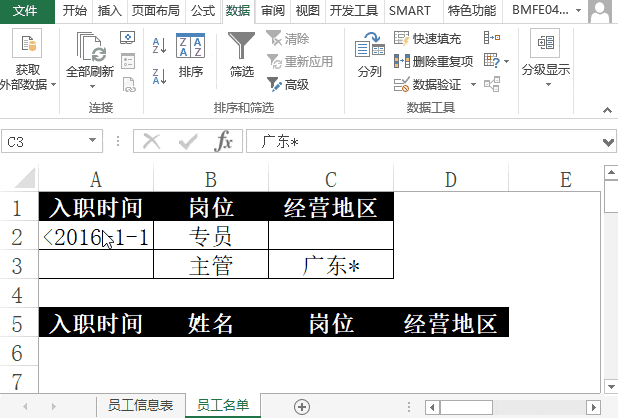Expand the formula bar
The image size is (618, 418).
pos(608,142)
